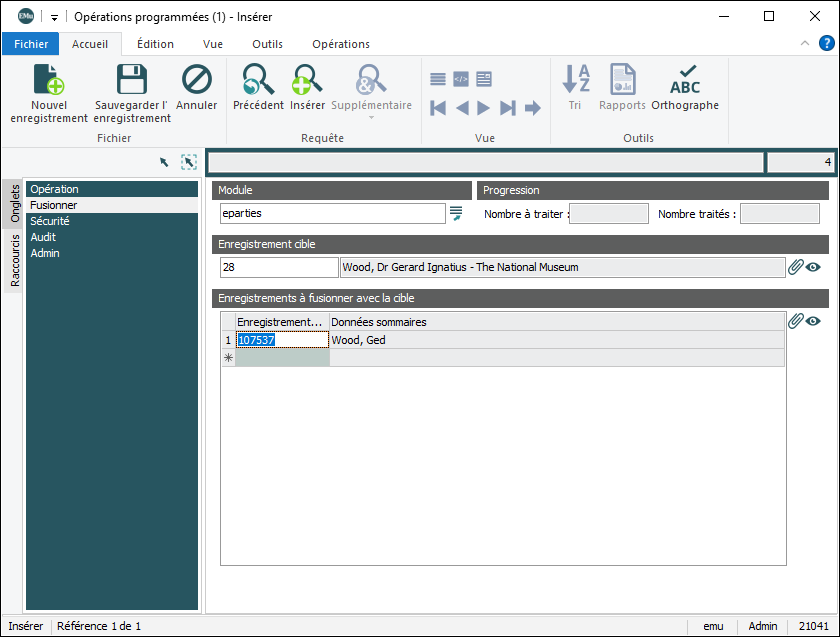Click the Précédent search icon

(258, 80)
